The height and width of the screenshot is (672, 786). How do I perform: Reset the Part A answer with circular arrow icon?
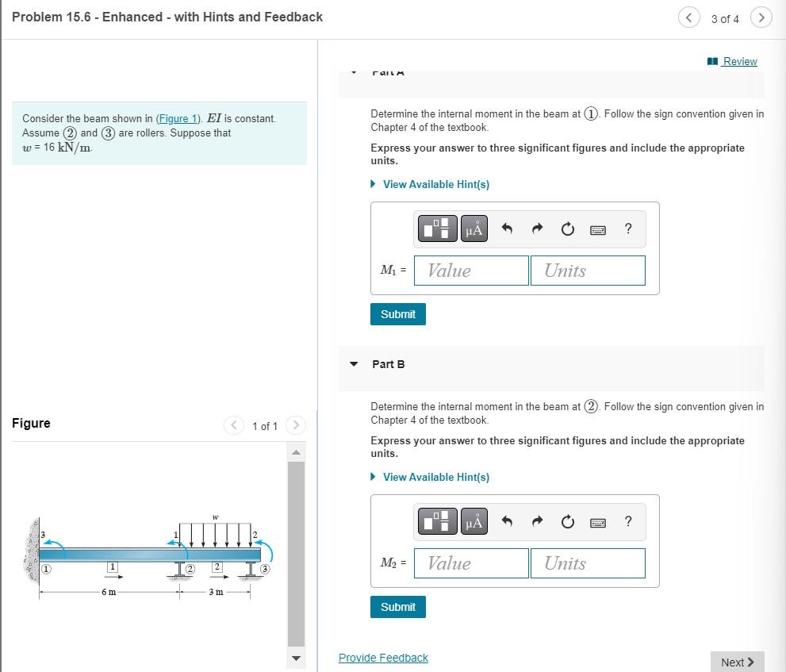tap(567, 228)
